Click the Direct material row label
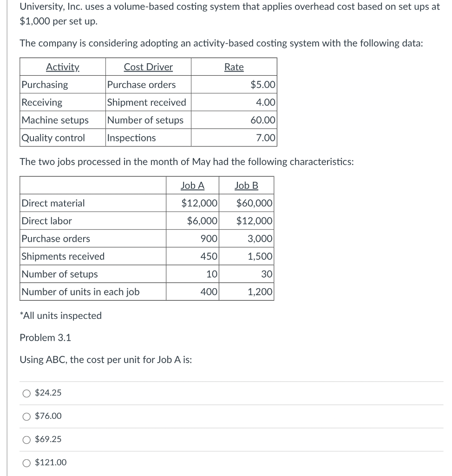Image resolution: width=452 pixels, height=476 pixels. [x=53, y=203]
